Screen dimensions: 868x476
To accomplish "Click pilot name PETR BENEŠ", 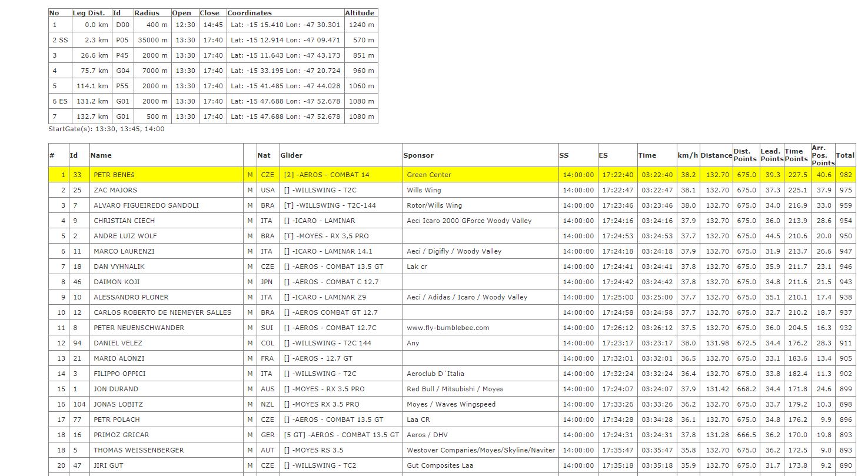I will click(x=115, y=175).
